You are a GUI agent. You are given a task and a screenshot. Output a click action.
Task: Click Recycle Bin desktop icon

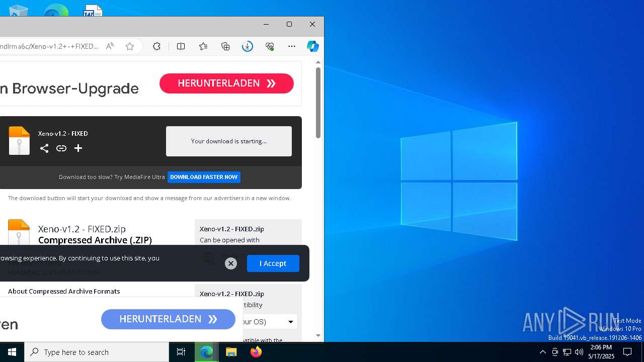19,11
